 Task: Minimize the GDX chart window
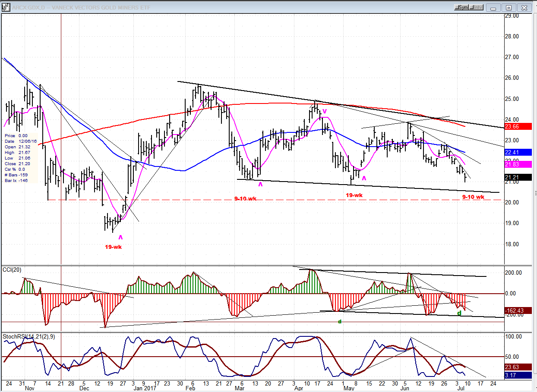495,7
